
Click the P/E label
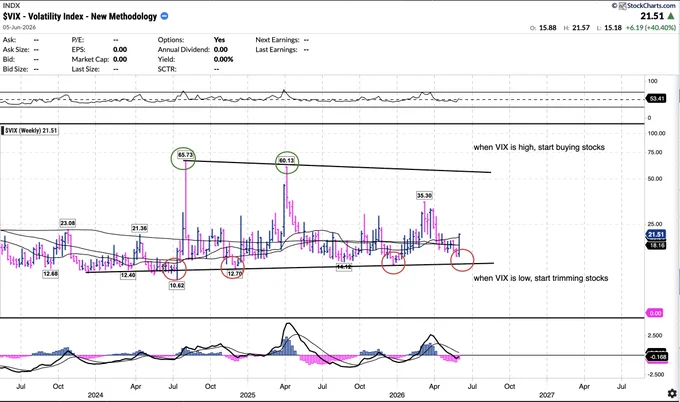coord(78,39)
